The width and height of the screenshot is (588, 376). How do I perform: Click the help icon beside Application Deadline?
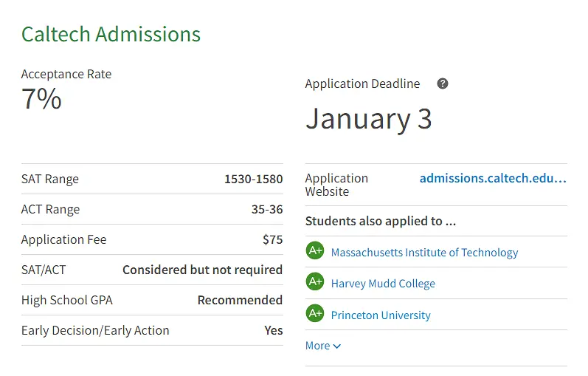click(x=443, y=83)
